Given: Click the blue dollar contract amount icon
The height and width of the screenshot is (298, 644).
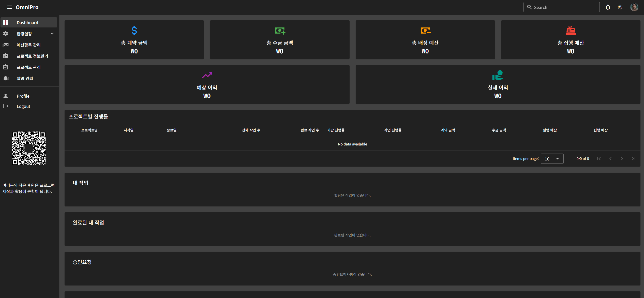Looking at the screenshot, I should pos(134,31).
